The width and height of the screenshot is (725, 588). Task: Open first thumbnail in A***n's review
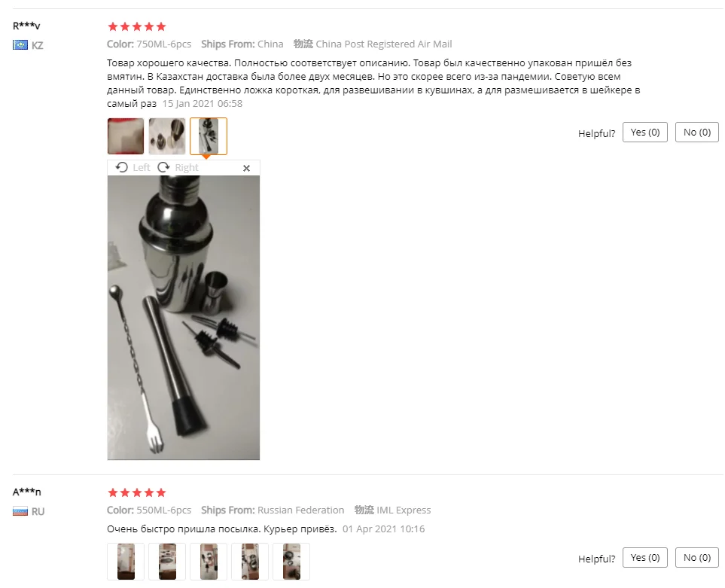pos(126,561)
